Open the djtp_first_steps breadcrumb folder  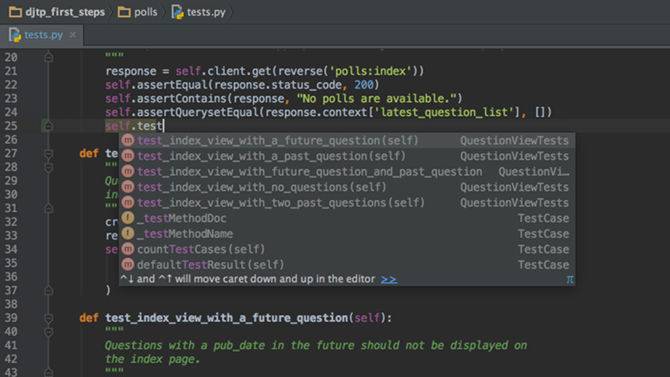pos(57,12)
